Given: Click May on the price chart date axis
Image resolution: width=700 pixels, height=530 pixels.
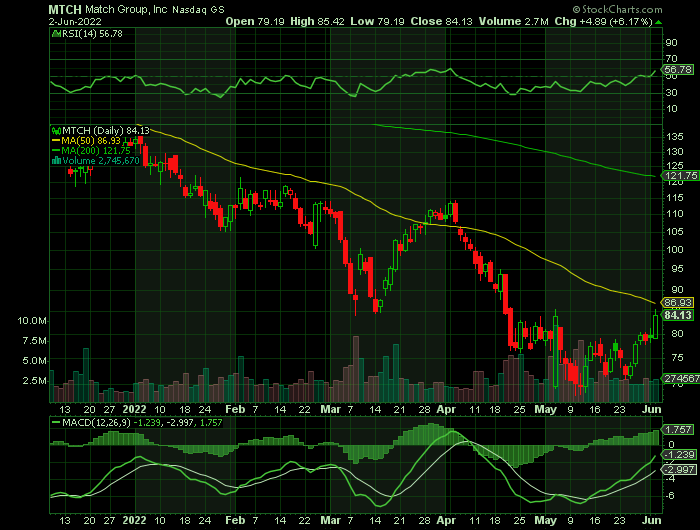Looking at the screenshot, I should (545, 409).
